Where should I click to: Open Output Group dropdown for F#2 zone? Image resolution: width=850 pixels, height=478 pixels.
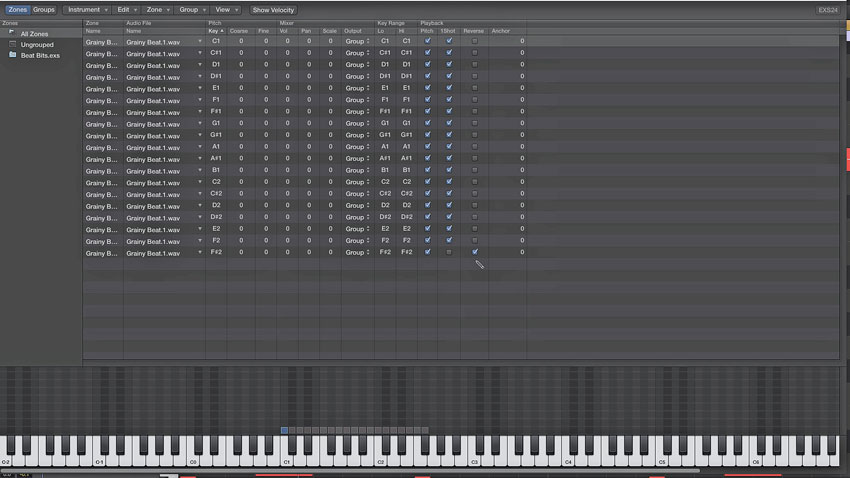tap(357, 252)
